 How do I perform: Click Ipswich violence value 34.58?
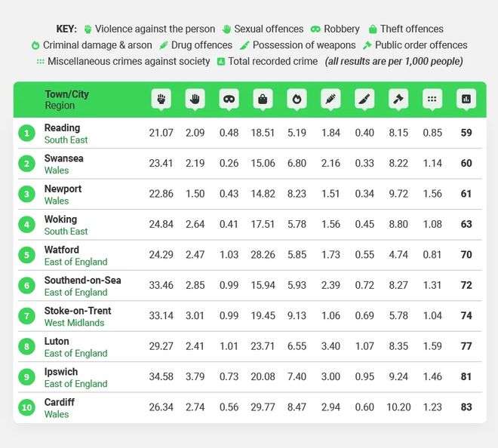[161, 376]
